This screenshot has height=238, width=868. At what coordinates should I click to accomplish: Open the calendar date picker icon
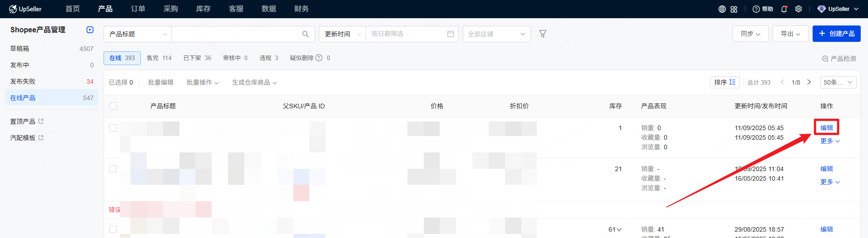coord(450,34)
